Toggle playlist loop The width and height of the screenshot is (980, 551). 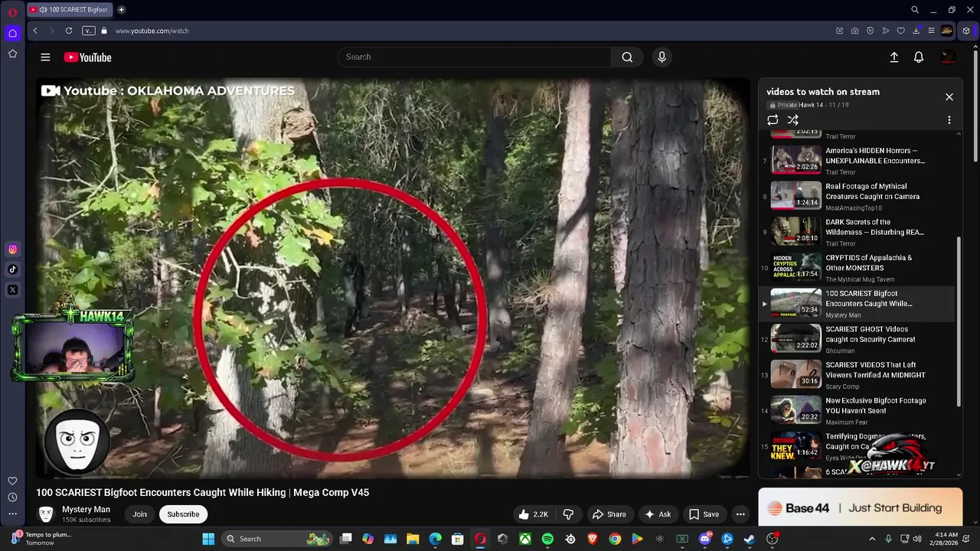(773, 120)
